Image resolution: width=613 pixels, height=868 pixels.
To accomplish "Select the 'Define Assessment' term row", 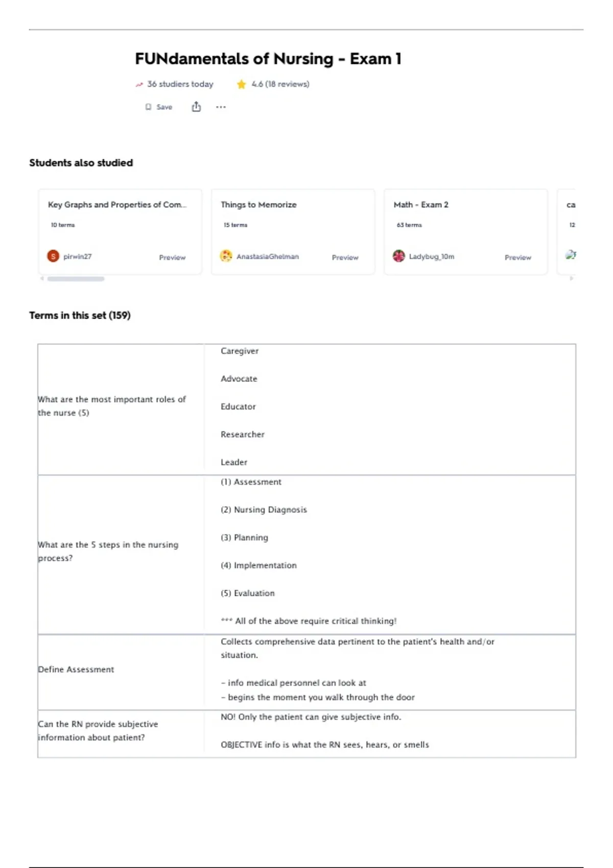I will click(x=76, y=669).
